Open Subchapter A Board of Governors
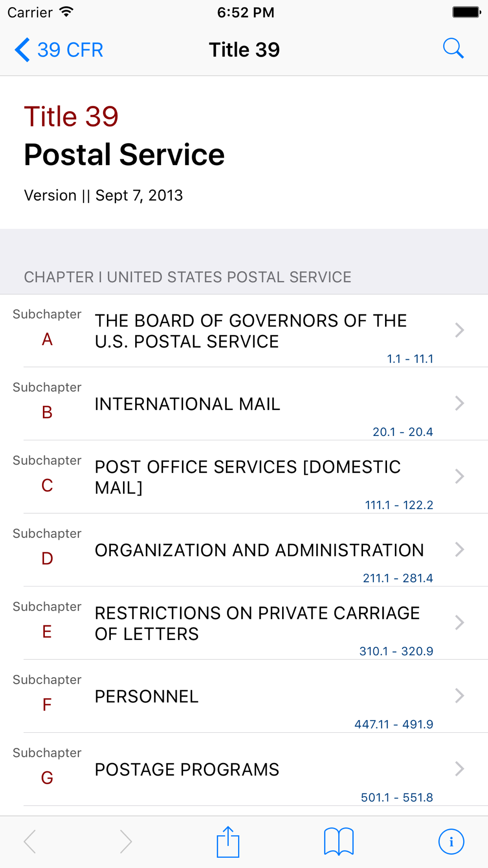Image resolution: width=488 pixels, height=868 pixels. coord(244,331)
